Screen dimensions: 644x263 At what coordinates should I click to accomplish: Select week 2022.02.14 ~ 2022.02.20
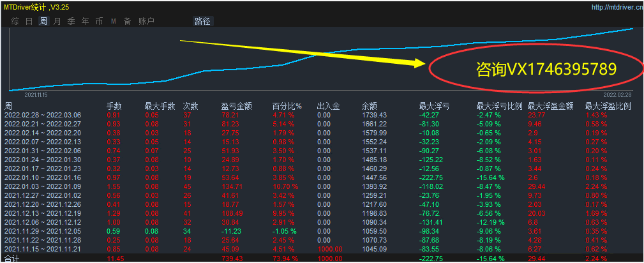44,132
